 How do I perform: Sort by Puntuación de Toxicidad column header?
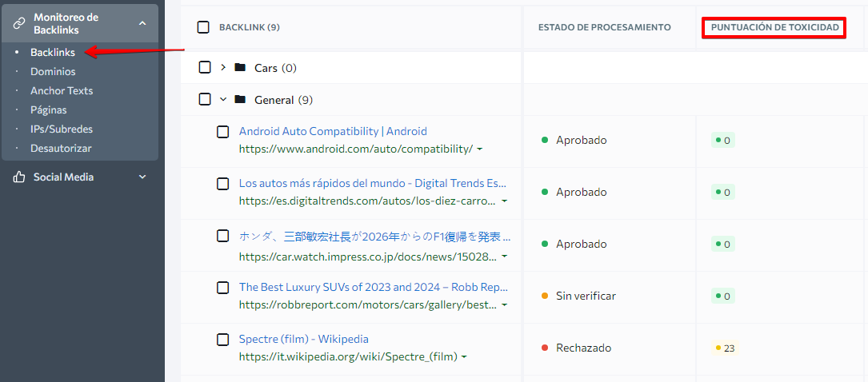tap(775, 27)
